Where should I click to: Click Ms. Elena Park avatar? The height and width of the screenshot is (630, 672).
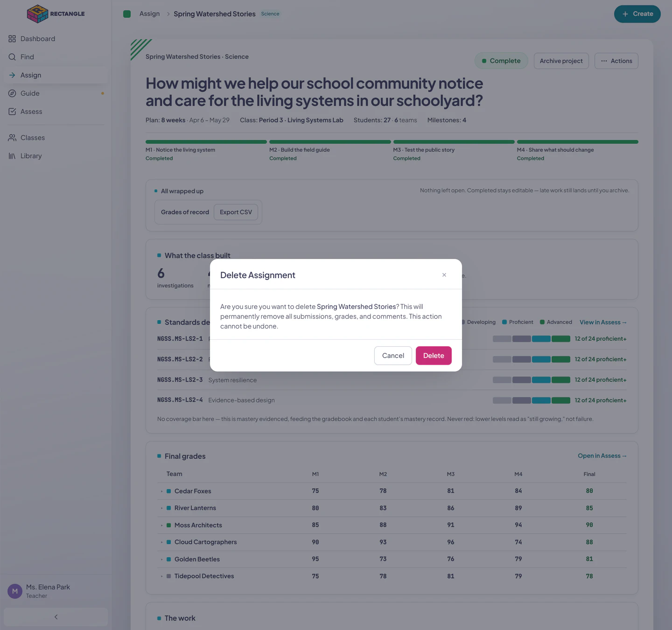pyautogui.click(x=15, y=591)
